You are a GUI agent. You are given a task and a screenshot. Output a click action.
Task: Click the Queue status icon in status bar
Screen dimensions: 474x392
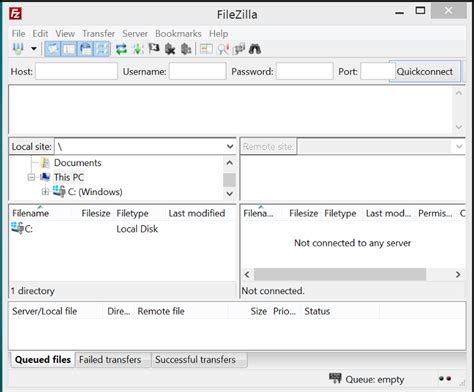point(335,378)
